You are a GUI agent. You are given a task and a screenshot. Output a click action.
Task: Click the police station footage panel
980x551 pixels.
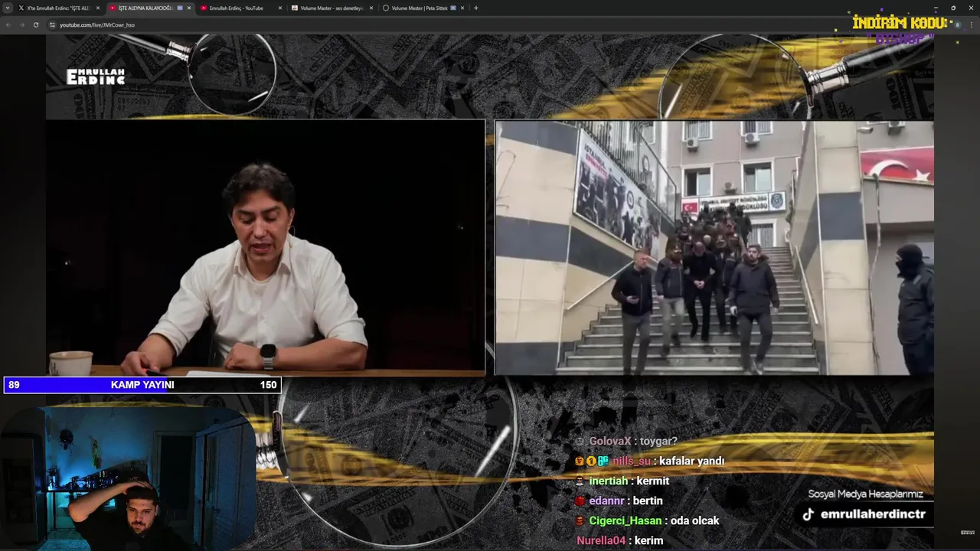[x=714, y=248]
